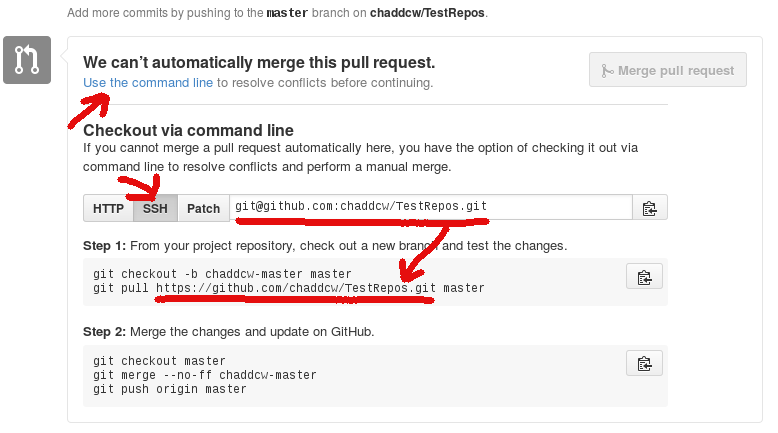Click the https URL in git pull line

(296, 288)
